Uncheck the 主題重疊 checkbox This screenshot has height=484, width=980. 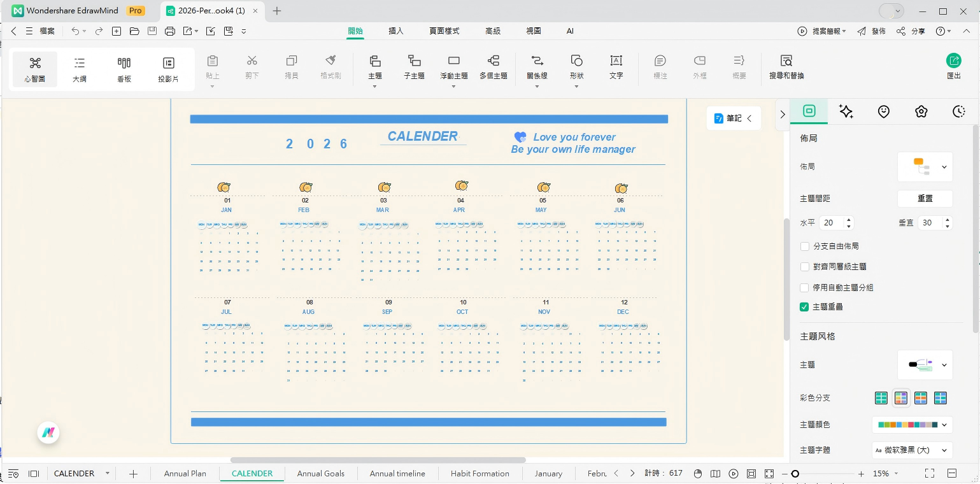click(805, 307)
